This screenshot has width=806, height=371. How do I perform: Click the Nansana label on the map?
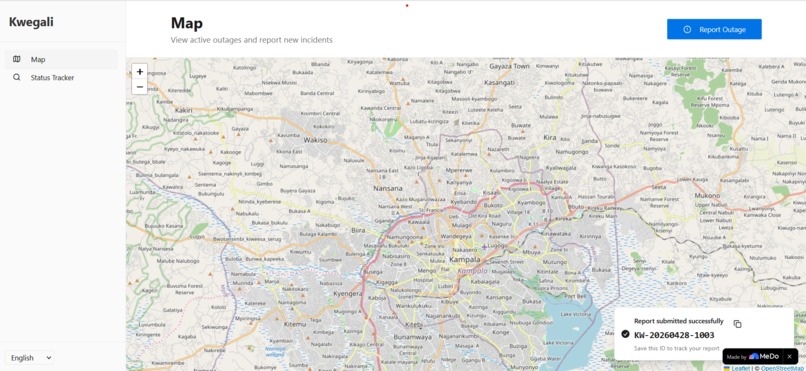[388, 189]
